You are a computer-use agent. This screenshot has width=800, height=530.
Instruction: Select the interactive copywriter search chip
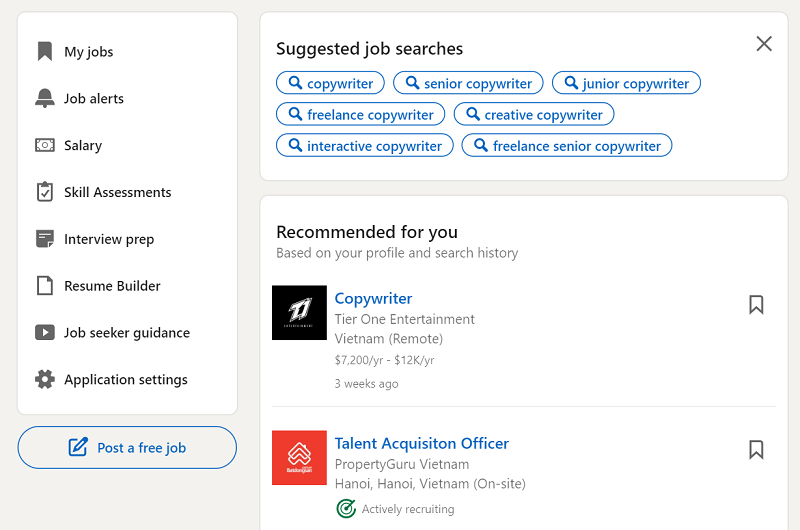click(365, 146)
